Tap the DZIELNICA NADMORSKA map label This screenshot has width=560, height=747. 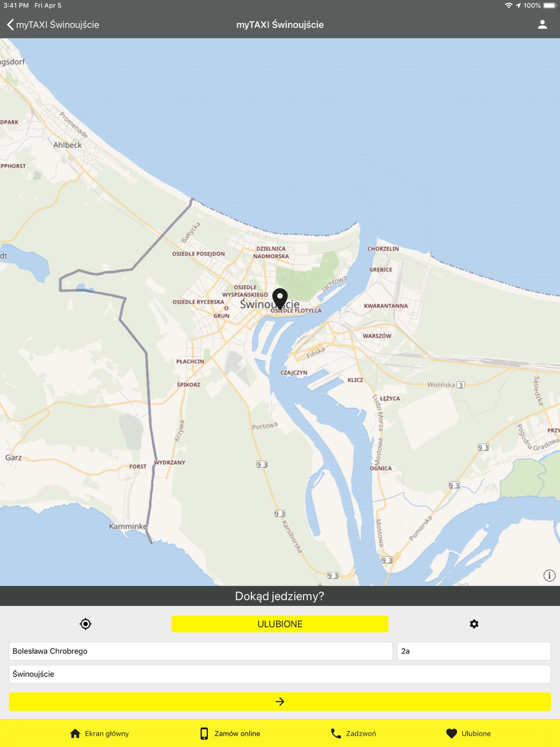271,253
